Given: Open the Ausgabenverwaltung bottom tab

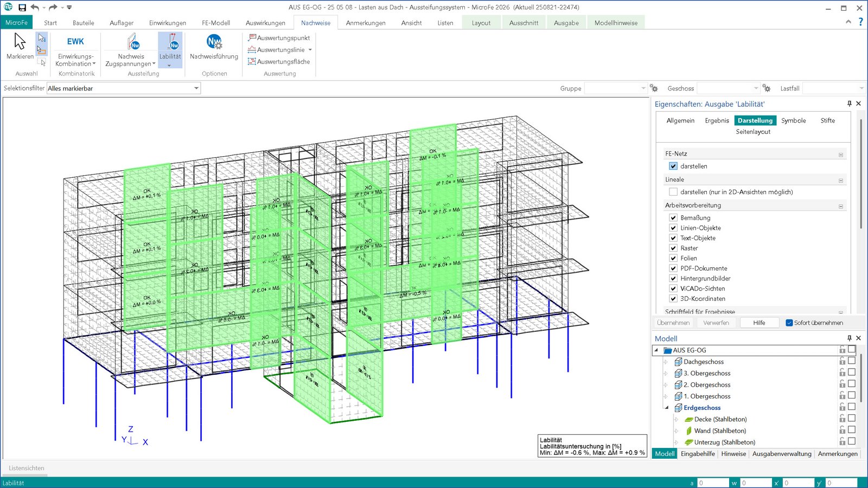Looking at the screenshot, I should (781, 454).
